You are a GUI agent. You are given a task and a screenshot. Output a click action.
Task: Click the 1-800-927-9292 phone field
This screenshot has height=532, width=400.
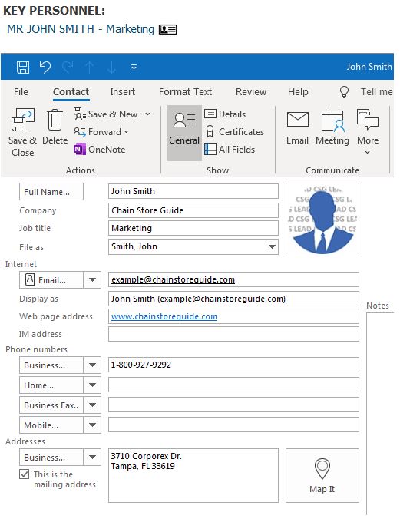[x=233, y=365]
